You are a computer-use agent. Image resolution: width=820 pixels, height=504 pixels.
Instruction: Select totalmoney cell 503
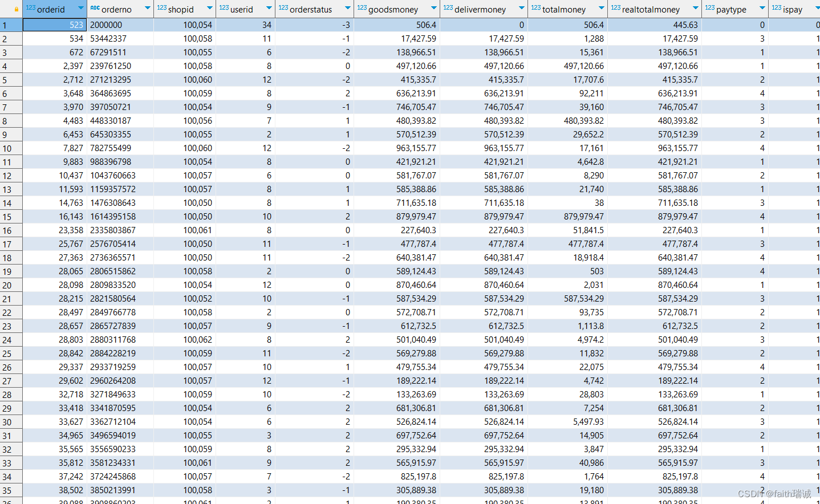(568, 271)
